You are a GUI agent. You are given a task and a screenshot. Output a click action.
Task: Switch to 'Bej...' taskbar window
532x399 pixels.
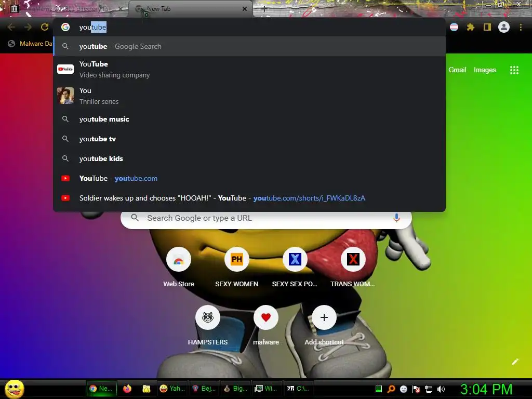coord(204,389)
